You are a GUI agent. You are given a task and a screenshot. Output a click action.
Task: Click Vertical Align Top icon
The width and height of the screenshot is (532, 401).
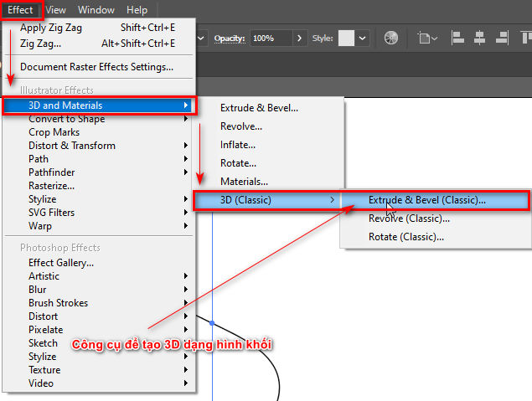click(526, 38)
